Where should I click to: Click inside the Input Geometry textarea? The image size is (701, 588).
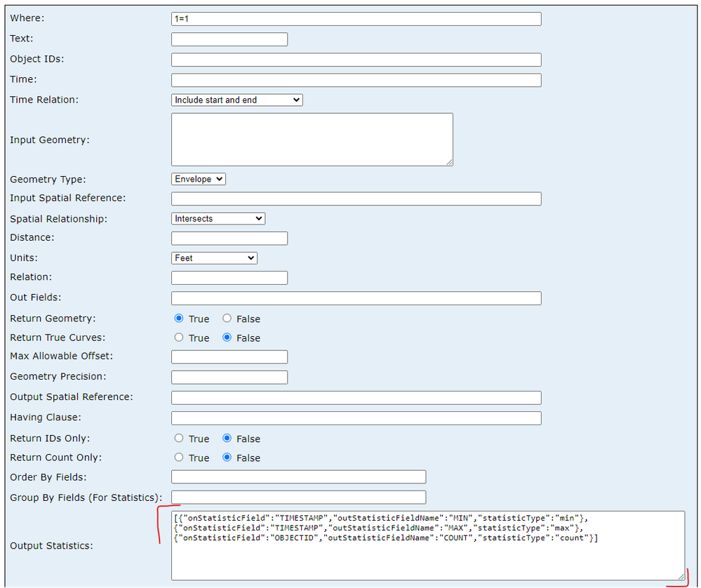(x=312, y=140)
